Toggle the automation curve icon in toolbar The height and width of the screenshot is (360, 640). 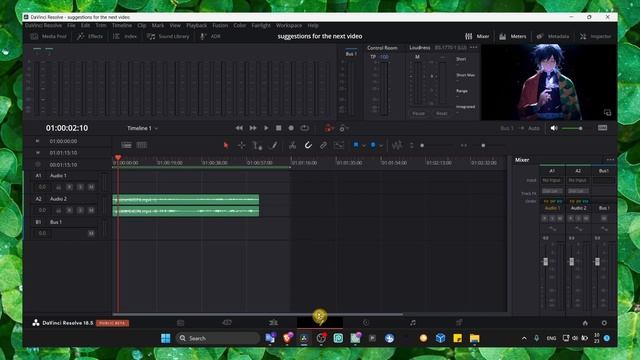point(339,145)
